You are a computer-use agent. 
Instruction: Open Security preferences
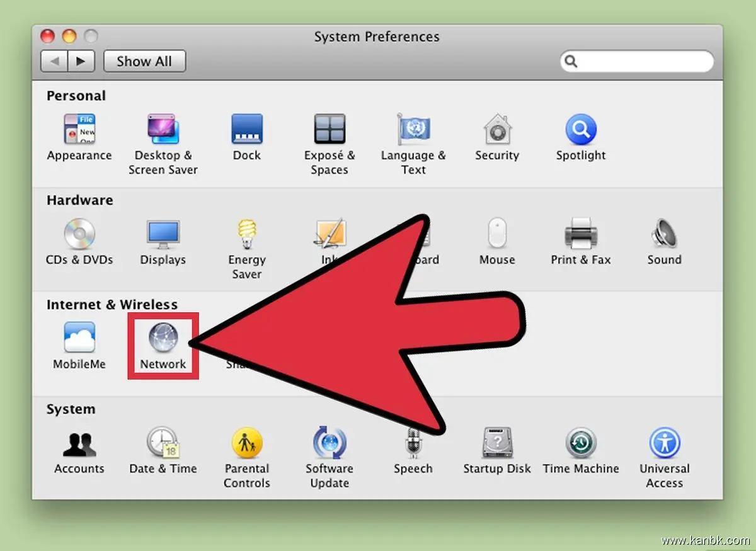(497, 130)
